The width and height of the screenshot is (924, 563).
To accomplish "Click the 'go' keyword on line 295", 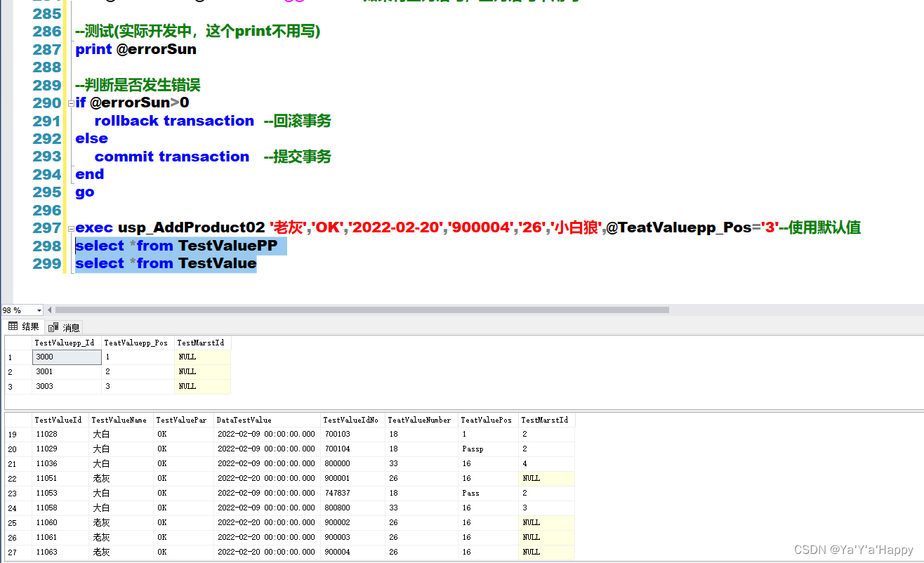I will tap(85, 192).
